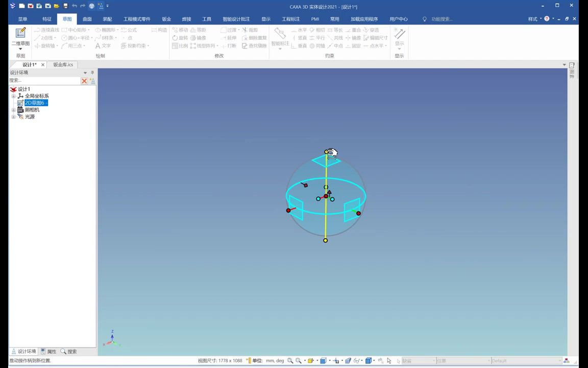Switch to the 特征 ribbon tab

click(47, 19)
